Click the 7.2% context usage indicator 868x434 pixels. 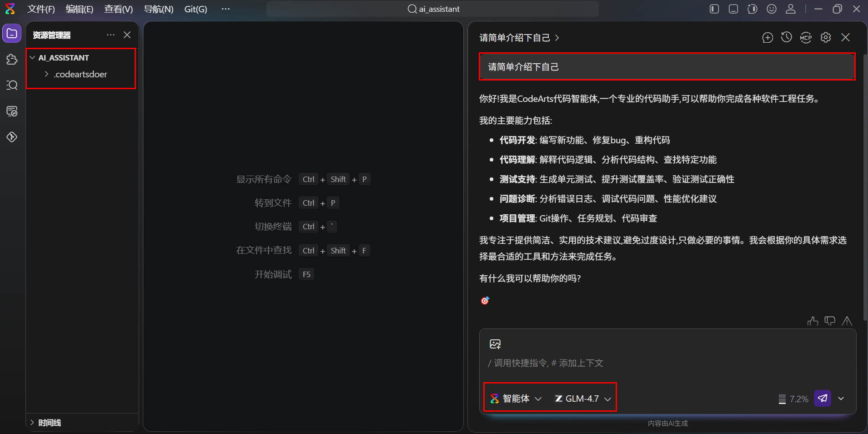[793, 399]
